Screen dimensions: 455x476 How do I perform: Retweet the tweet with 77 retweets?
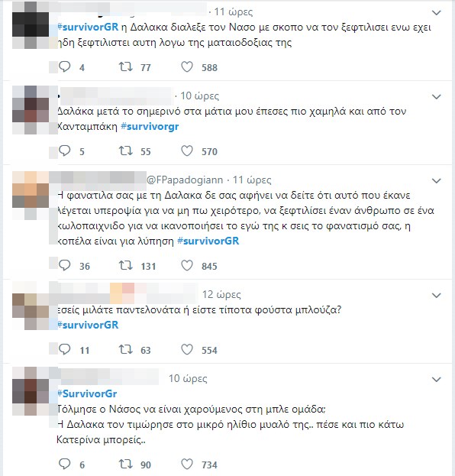click(125, 66)
